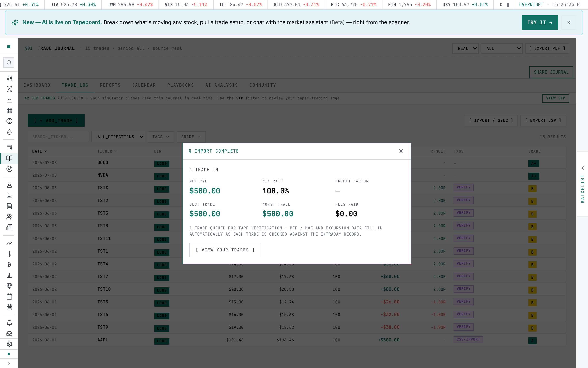Open the notification bell icon in sidebar

(x=9, y=323)
